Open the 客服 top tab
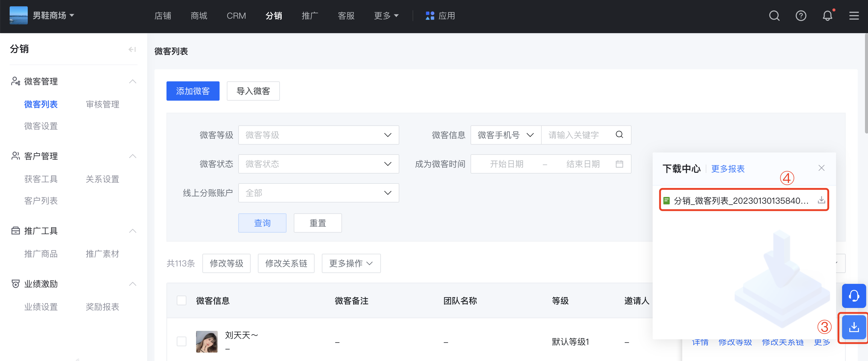Viewport: 868px width, 361px height. 346,16
